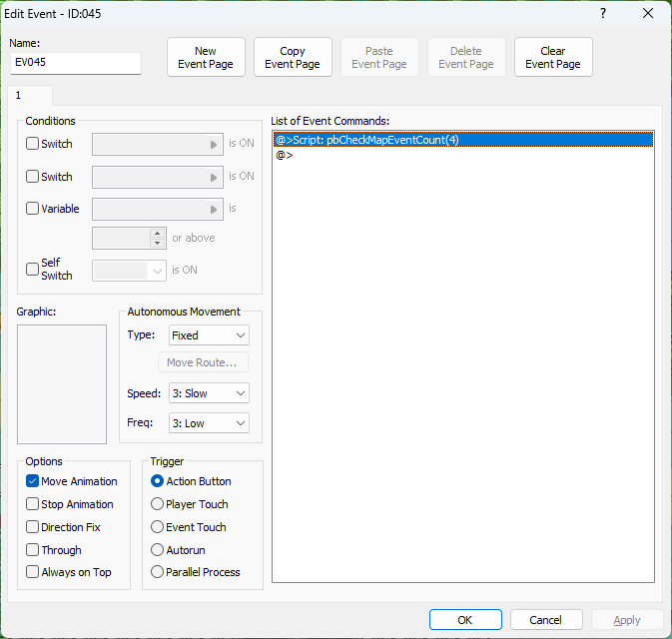The width and height of the screenshot is (672, 639).
Task: Clear the current event page
Action: point(553,58)
